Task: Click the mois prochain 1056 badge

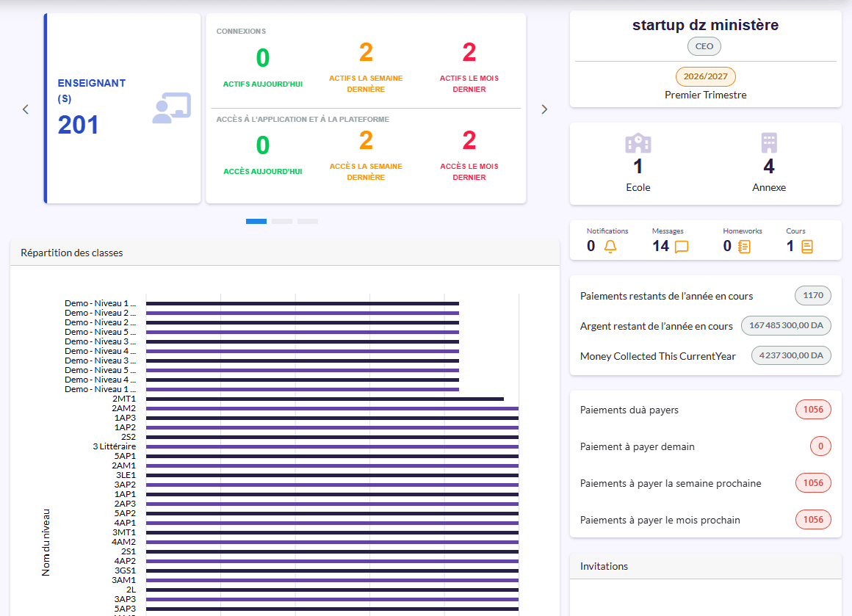Action: (813, 520)
